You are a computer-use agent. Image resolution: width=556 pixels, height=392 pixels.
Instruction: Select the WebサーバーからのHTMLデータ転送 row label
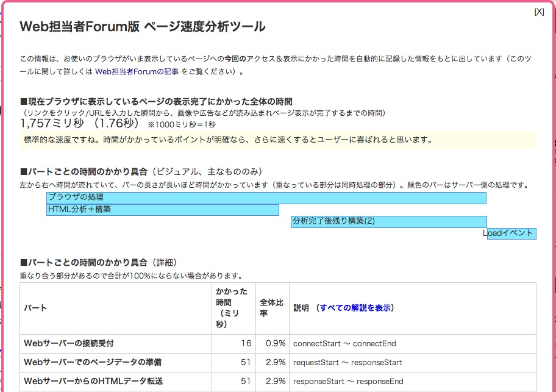pyautogui.click(x=93, y=381)
